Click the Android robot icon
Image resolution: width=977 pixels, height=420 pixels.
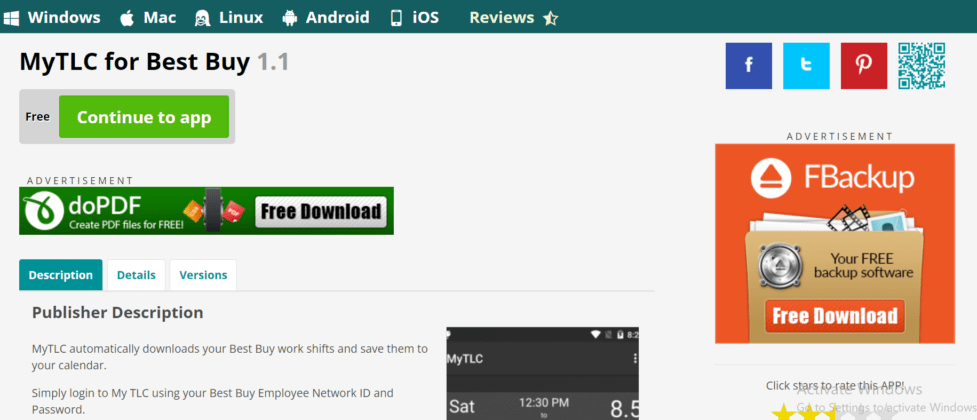[x=290, y=18]
